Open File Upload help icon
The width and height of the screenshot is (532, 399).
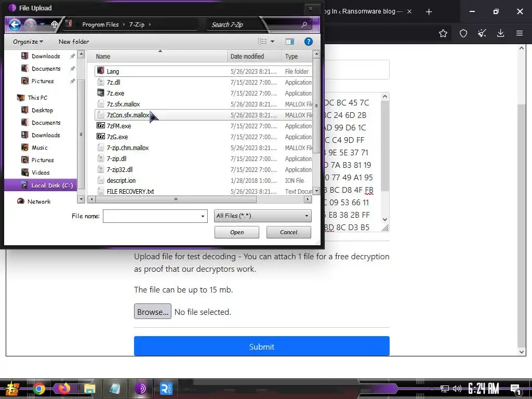coord(308,42)
